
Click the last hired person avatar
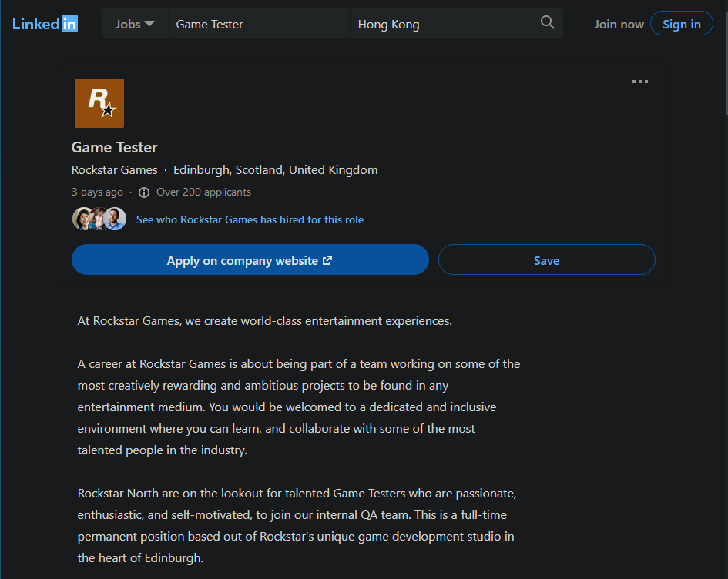116,219
